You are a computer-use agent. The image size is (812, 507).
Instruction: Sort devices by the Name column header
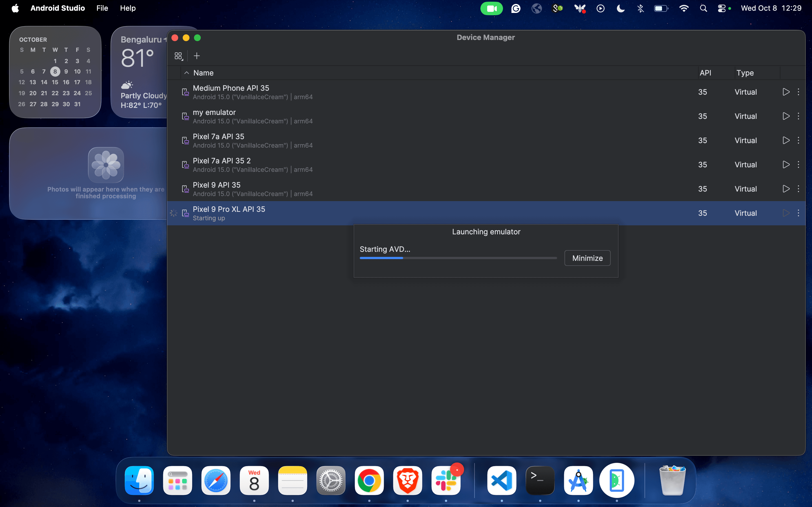click(x=203, y=73)
